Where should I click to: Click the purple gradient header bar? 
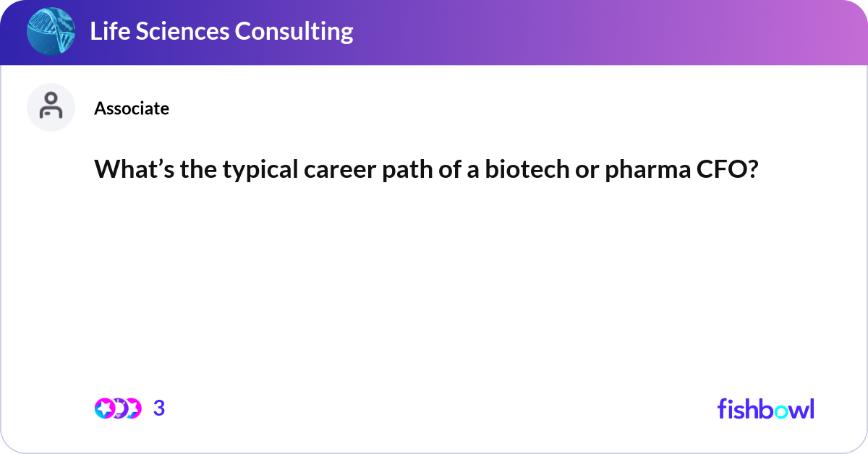(579, 32)
